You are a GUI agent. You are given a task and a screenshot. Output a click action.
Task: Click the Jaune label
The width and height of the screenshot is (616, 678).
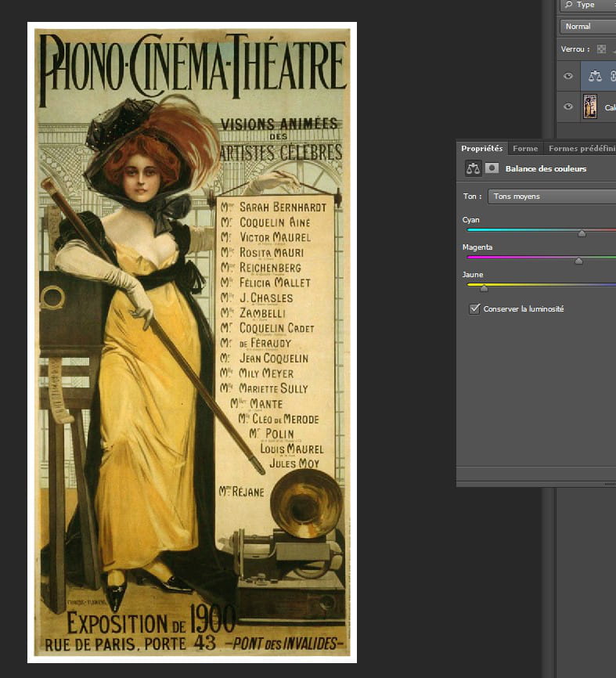click(473, 275)
